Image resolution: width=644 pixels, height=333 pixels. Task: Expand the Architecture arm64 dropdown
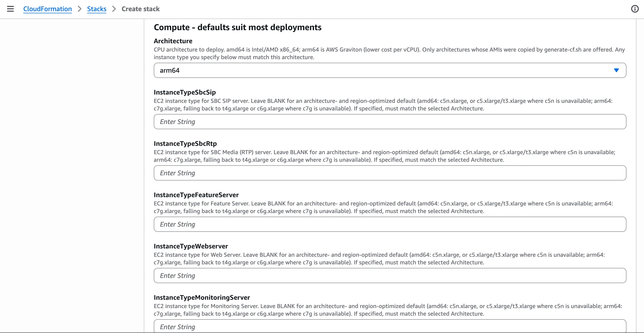point(390,70)
